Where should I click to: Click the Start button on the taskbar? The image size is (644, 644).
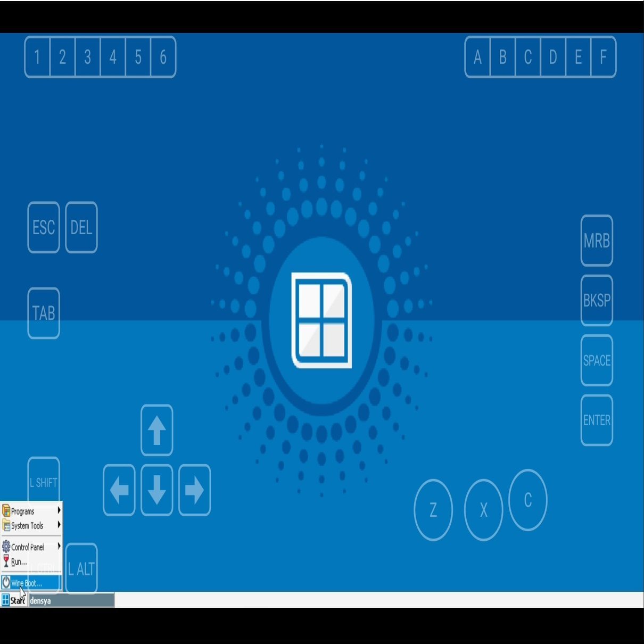(14, 600)
